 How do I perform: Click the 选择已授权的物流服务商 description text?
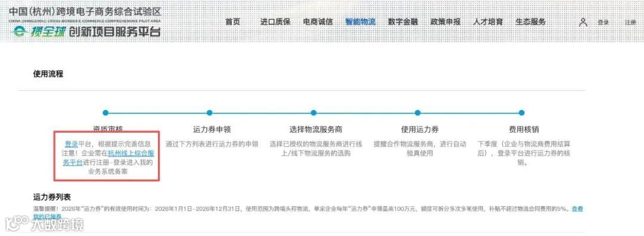click(x=316, y=149)
